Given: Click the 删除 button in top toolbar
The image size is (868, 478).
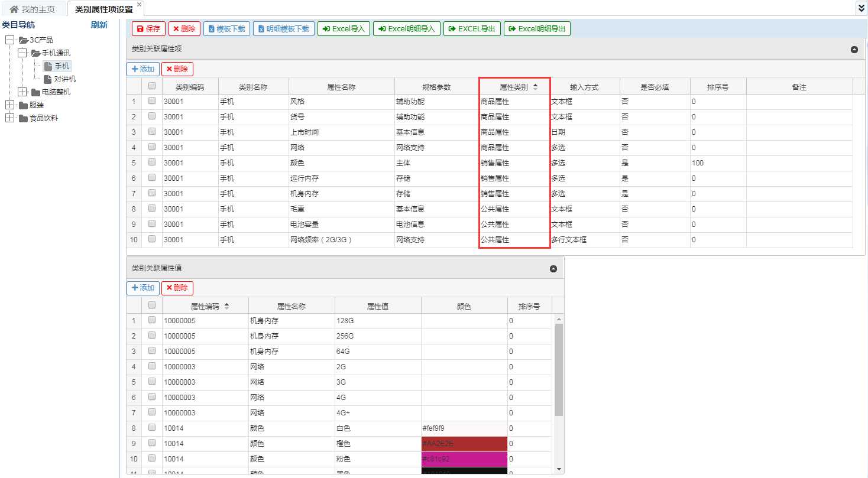Looking at the screenshot, I should (x=184, y=29).
